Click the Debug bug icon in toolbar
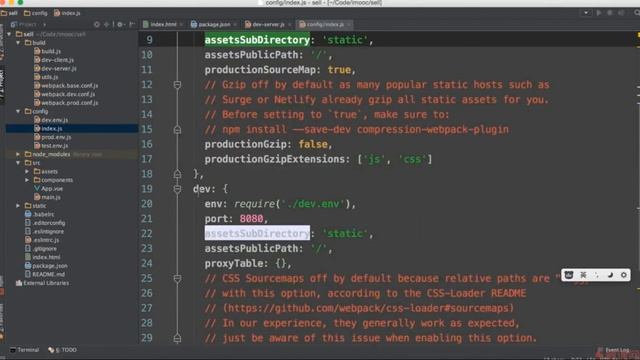Image resolution: width=640 pixels, height=360 pixels. click(610, 13)
